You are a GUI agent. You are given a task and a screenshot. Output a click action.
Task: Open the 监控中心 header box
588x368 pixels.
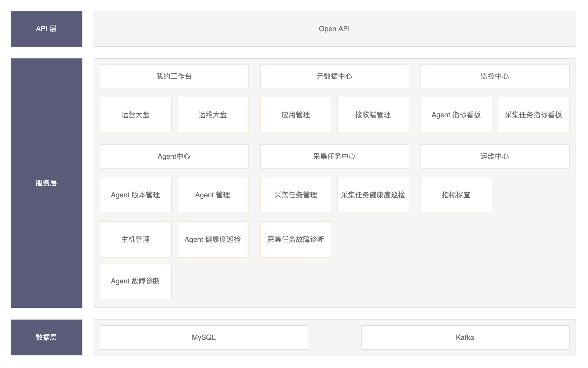tap(495, 76)
